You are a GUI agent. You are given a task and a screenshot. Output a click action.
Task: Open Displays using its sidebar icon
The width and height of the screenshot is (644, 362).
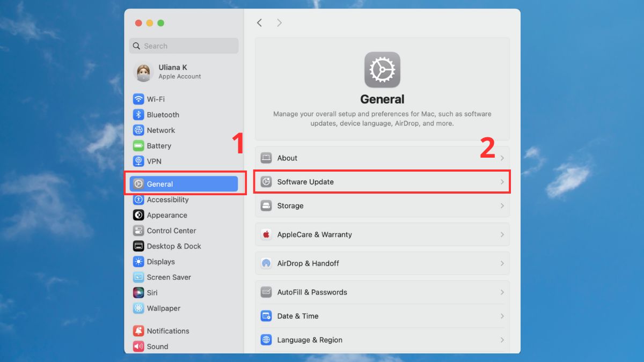pyautogui.click(x=138, y=262)
